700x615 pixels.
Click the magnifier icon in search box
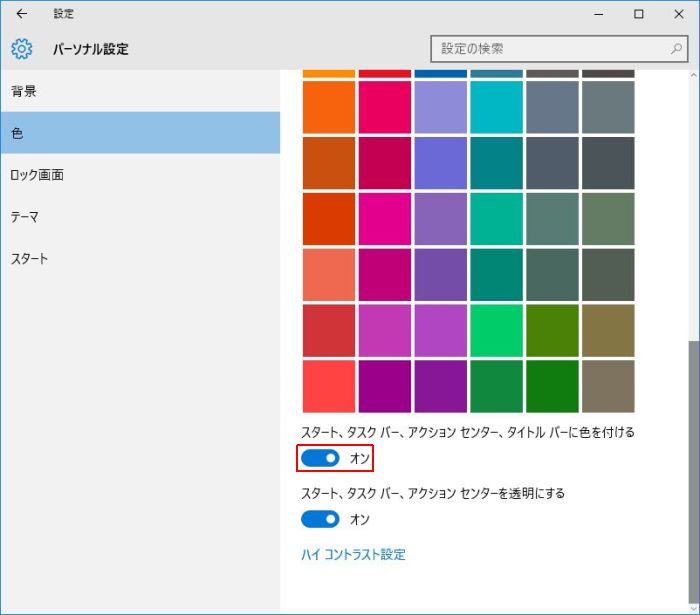tap(677, 48)
